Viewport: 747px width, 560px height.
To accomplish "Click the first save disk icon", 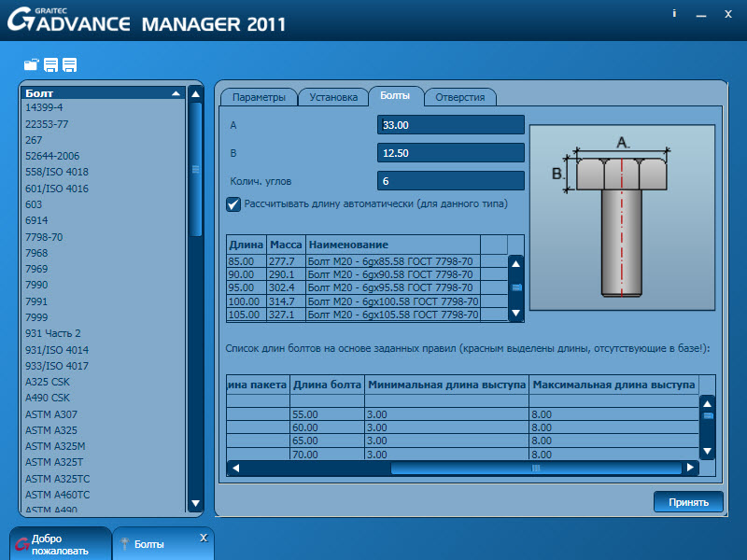I will click(x=50, y=64).
